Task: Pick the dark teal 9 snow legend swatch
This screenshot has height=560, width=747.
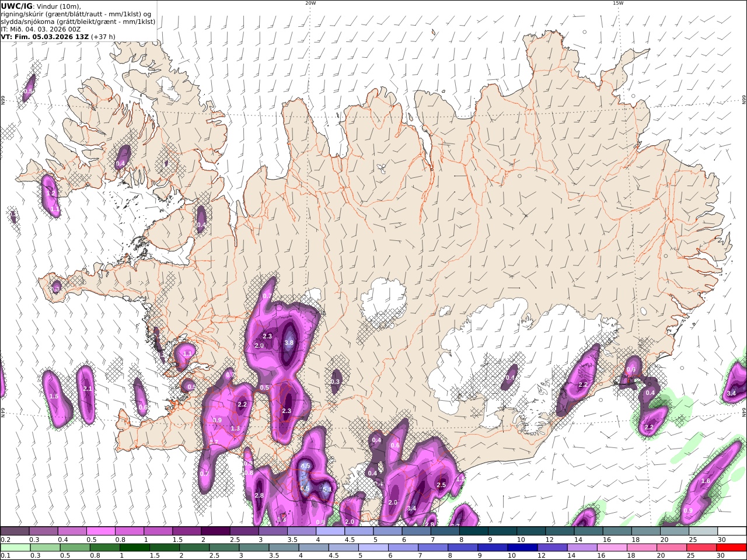Action: pyautogui.click(x=502, y=531)
